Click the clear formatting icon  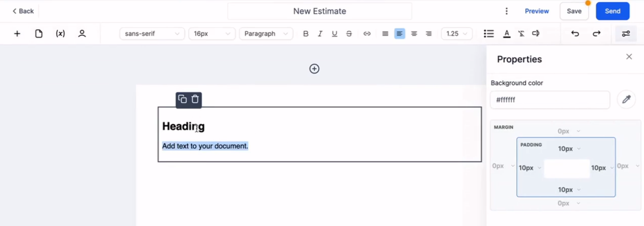(521, 34)
